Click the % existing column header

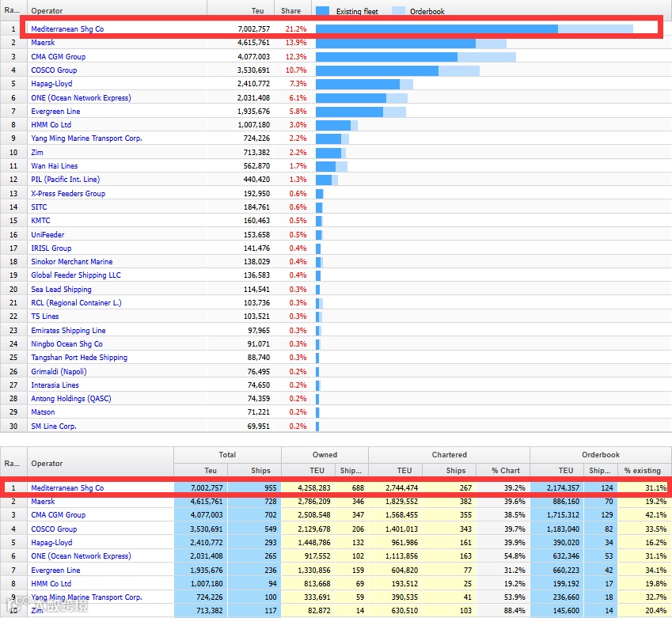click(643, 470)
